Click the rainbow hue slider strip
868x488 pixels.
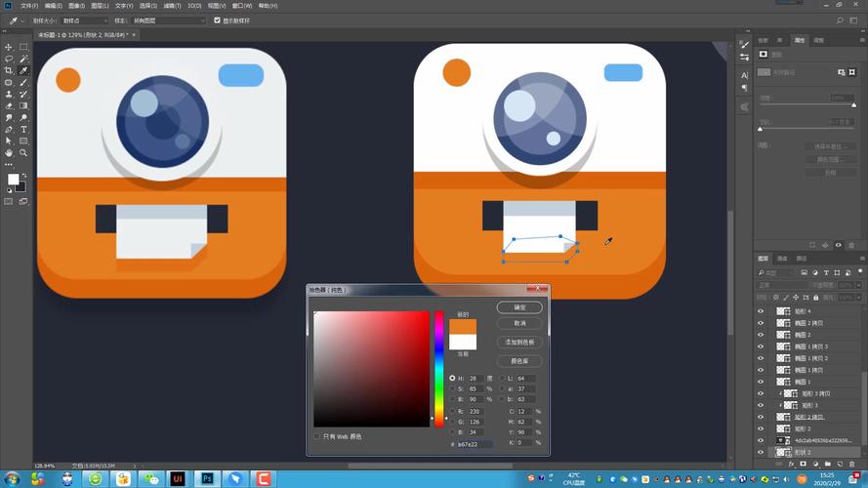439,369
